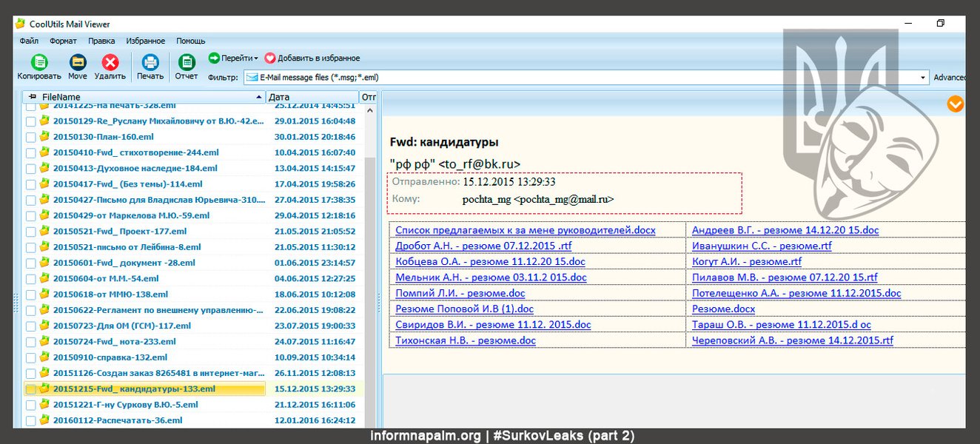The width and height of the screenshot is (980, 444).
Task: Select the 20151221-Г-ну Суркову В.Ю.-5.eml message
Action: (115, 405)
